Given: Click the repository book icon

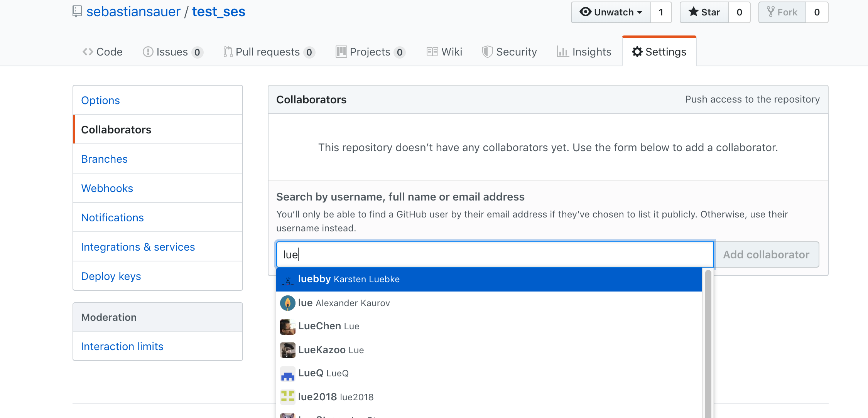Looking at the screenshot, I should [77, 12].
